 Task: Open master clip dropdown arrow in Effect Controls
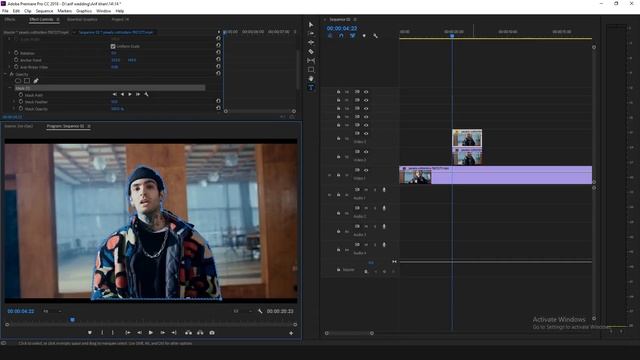point(74,32)
